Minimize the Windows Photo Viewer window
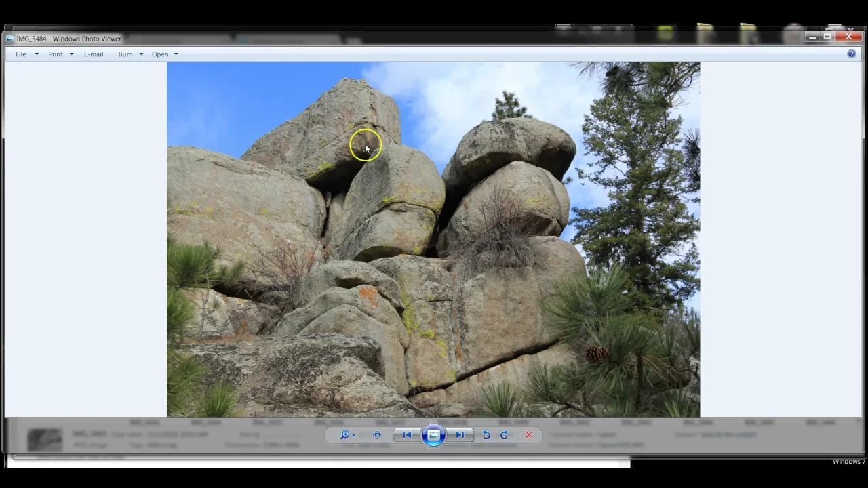This screenshot has height=488, width=868. pyautogui.click(x=812, y=37)
